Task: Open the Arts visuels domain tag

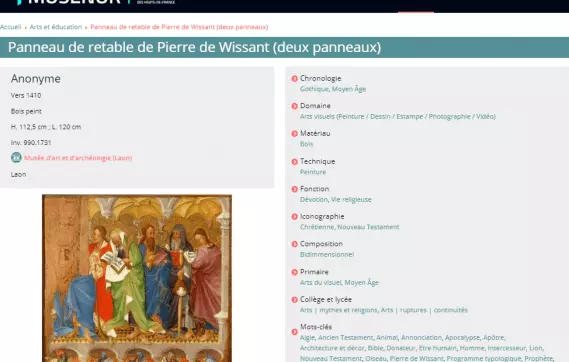Action: [x=398, y=116]
